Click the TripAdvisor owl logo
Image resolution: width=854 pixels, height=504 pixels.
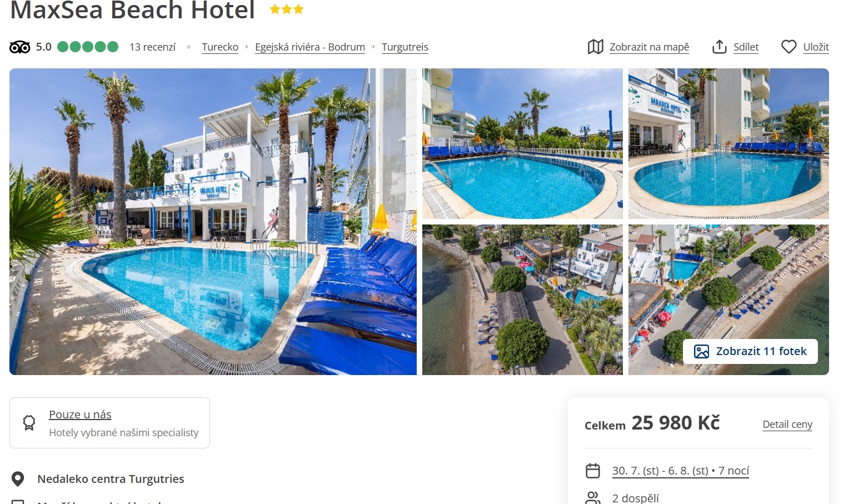20,47
